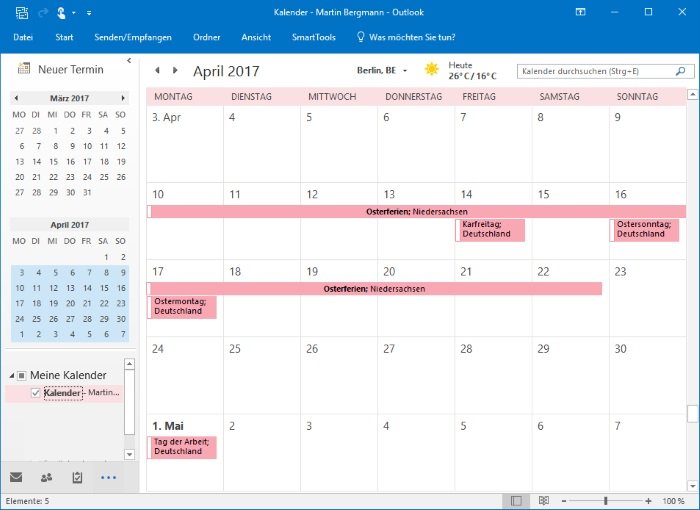This screenshot has height=510, width=700.
Task: Click 'Was möchten Sie tun?' field
Action: [x=412, y=37]
